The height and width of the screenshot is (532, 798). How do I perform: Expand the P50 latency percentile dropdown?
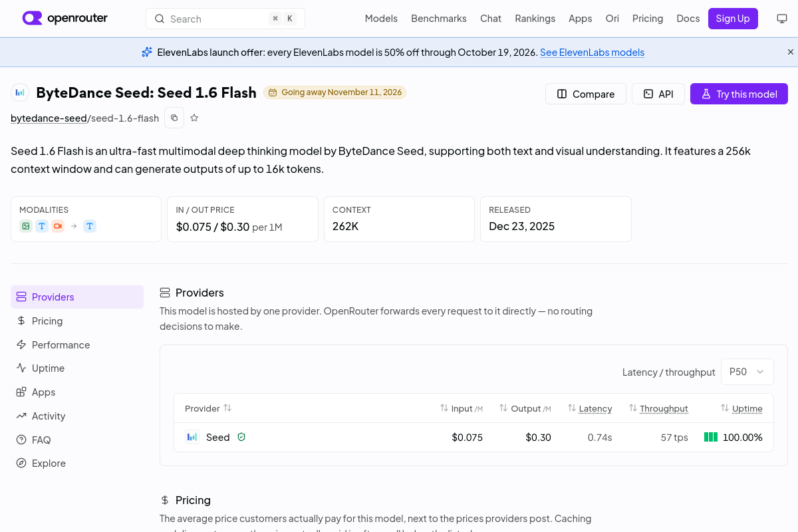747,372
